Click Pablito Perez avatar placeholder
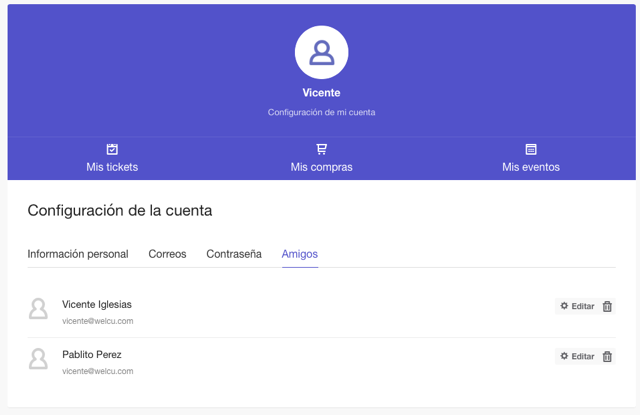The height and width of the screenshot is (415, 640). [x=38, y=359]
